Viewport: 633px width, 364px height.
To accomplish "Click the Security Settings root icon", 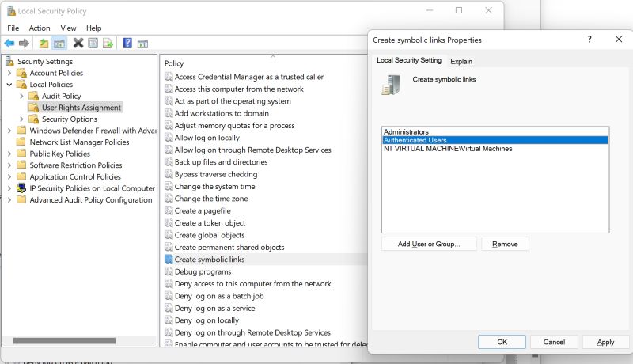I will tap(9, 62).
